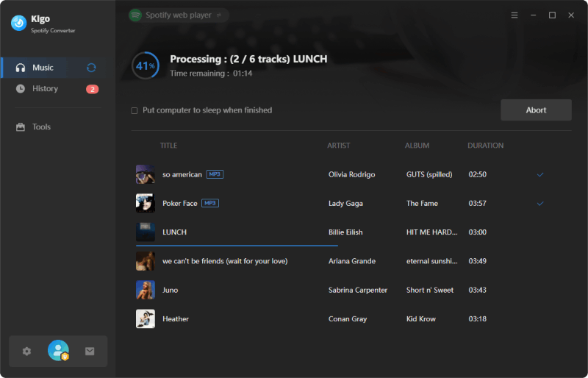Click the Heather album thumbnail
588x378 pixels.
(146, 318)
